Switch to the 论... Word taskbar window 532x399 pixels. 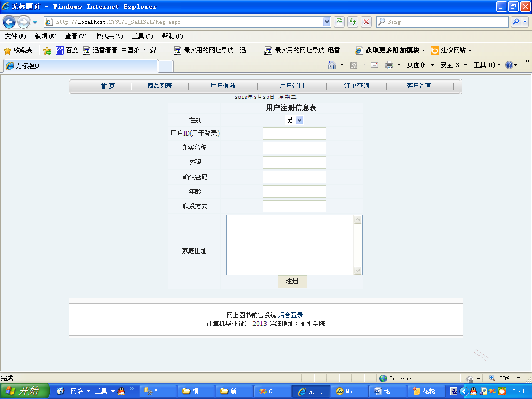point(387,391)
